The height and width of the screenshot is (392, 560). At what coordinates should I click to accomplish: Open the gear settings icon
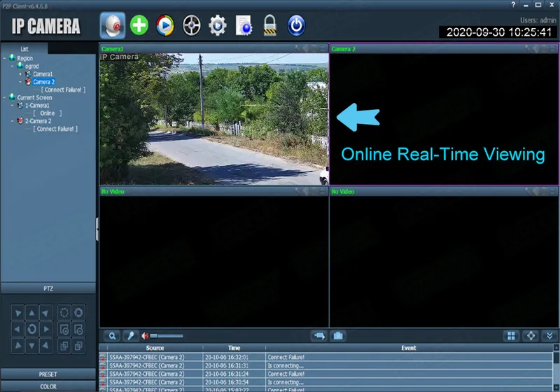tap(218, 25)
